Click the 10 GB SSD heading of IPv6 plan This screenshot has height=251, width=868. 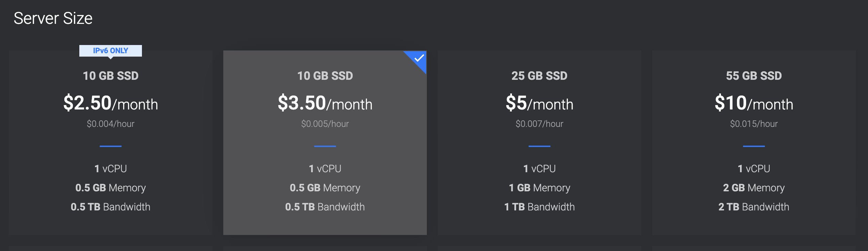click(x=111, y=76)
